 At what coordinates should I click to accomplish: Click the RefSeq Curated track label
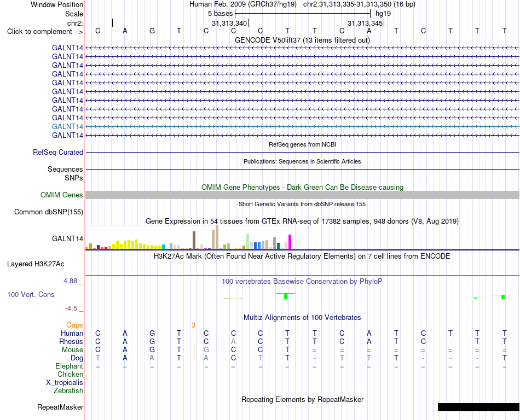58,153
